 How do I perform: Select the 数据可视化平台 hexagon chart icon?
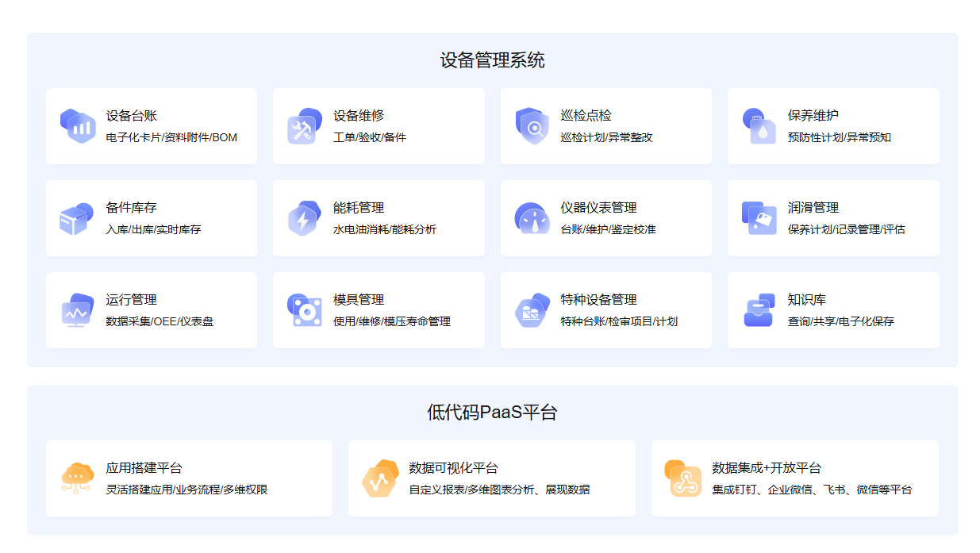(x=380, y=478)
